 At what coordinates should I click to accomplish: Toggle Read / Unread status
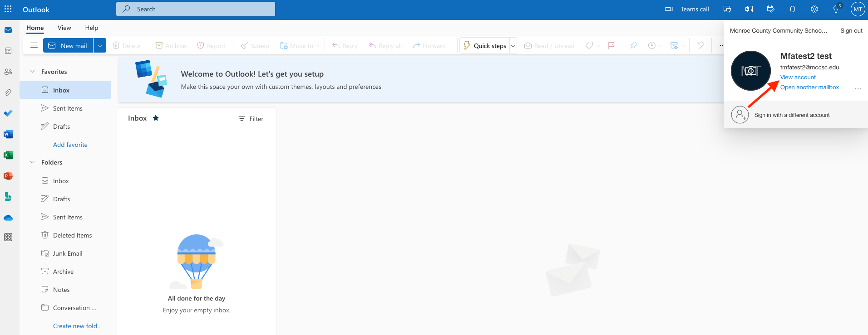pos(549,46)
